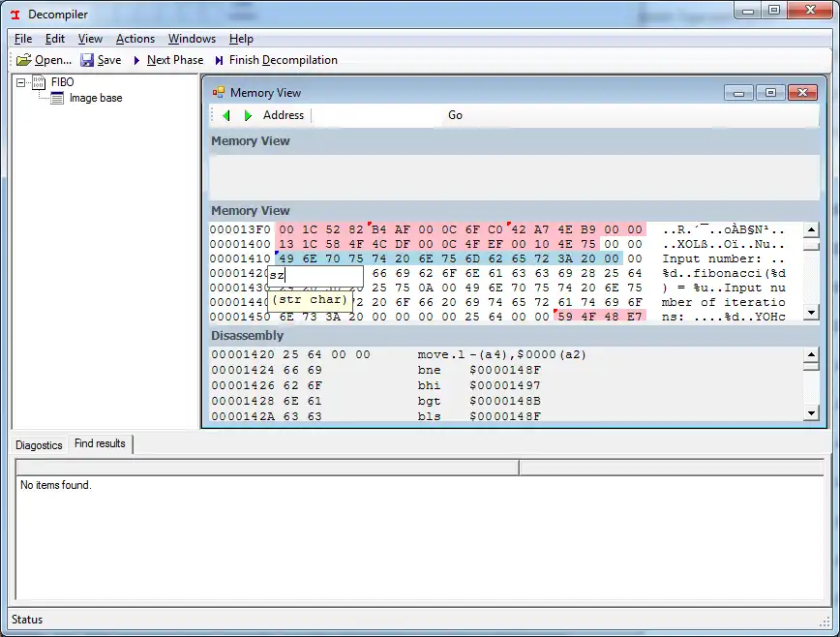Open the File menu
This screenshot has height=637, width=840.
[x=23, y=39]
